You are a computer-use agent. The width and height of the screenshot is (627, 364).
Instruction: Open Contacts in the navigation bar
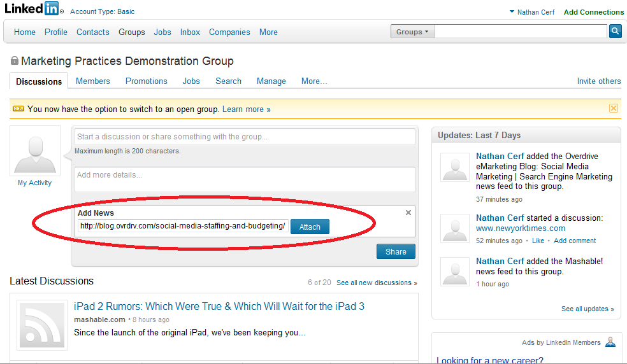pos(93,32)
